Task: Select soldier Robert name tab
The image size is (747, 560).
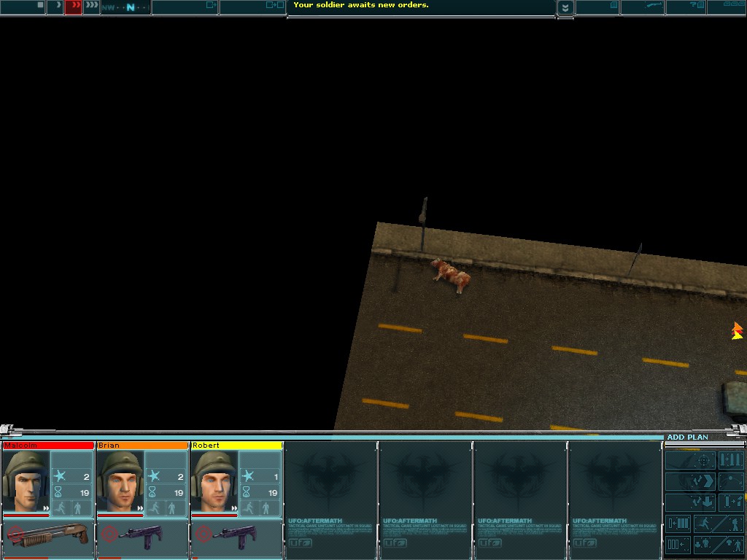Action: click(x=237, y=446)
